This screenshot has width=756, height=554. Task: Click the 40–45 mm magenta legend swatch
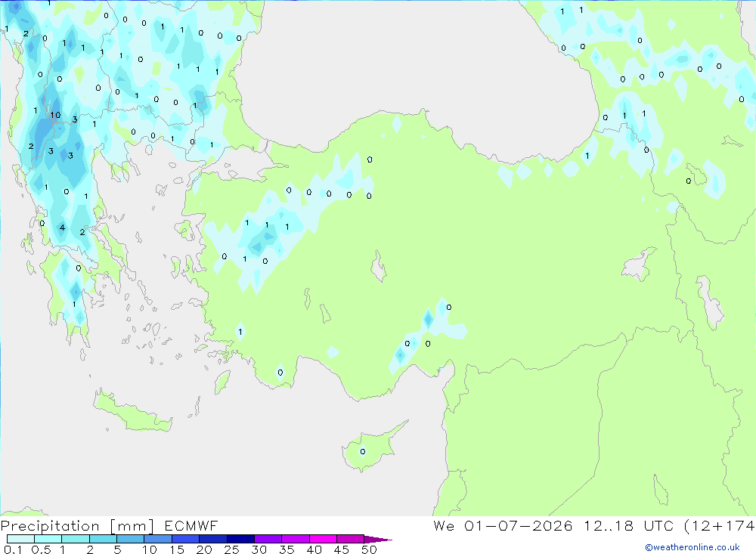(x=323, y=539)
